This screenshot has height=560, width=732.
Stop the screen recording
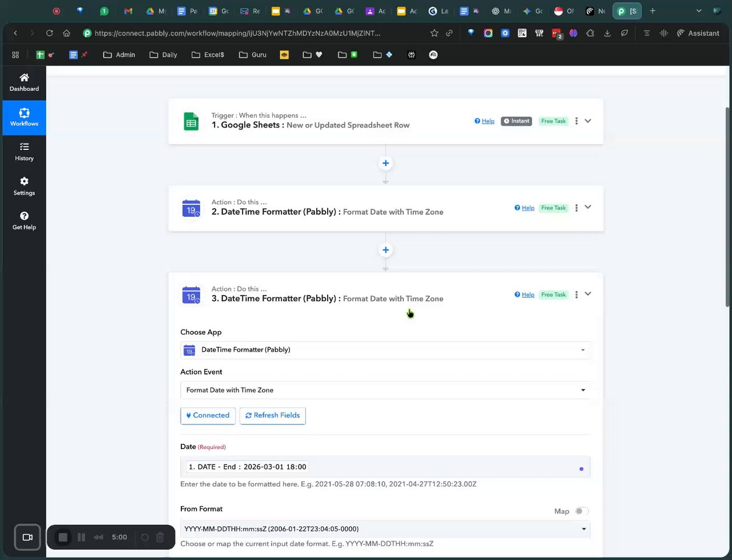[x=63, y=537]
